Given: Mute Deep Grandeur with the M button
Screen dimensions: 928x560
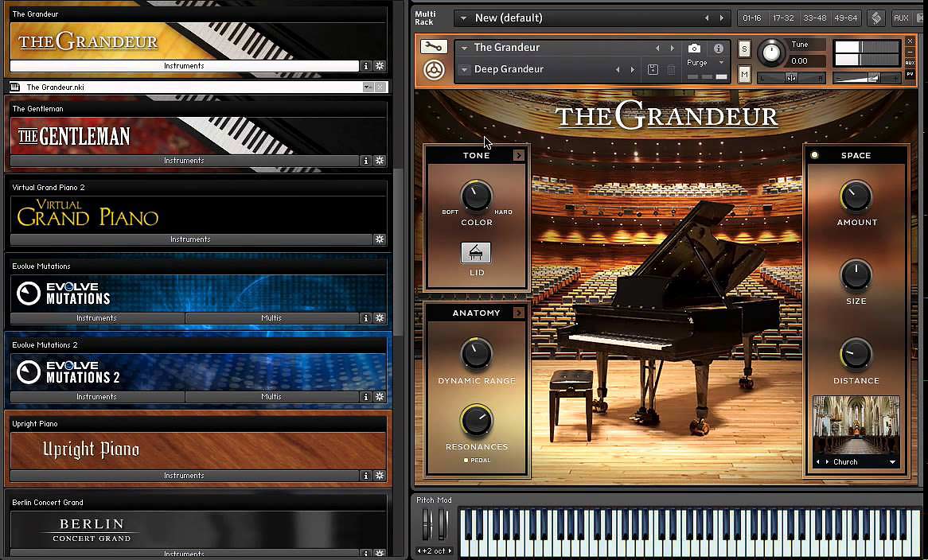Looking at the screenshot, I should (x=744, y=74).
